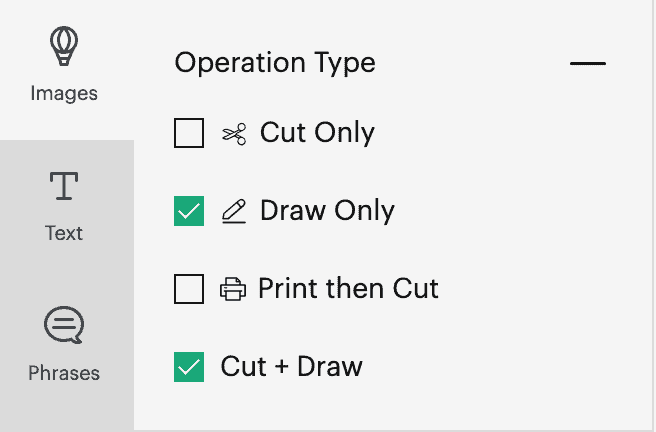
Task: Click the printer icon beside Print then Cut
Action: pos(233,289)
